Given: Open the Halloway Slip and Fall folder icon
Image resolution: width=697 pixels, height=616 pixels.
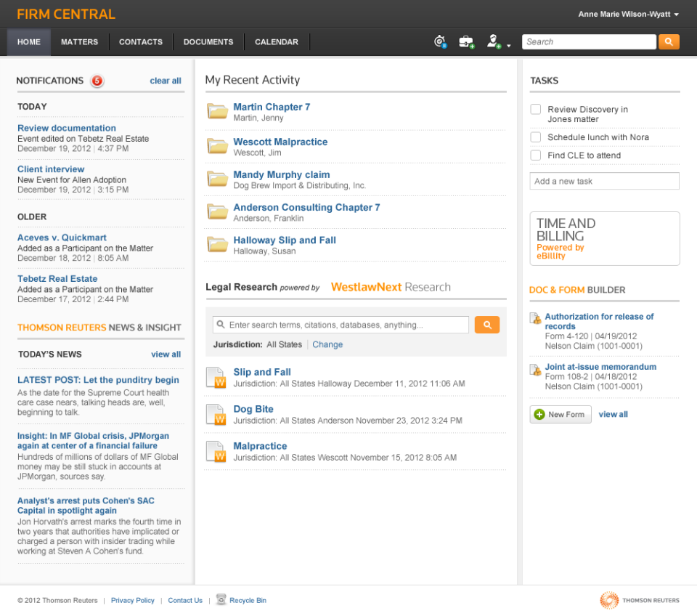Looking at the screenshot, I should click(218, 244).
